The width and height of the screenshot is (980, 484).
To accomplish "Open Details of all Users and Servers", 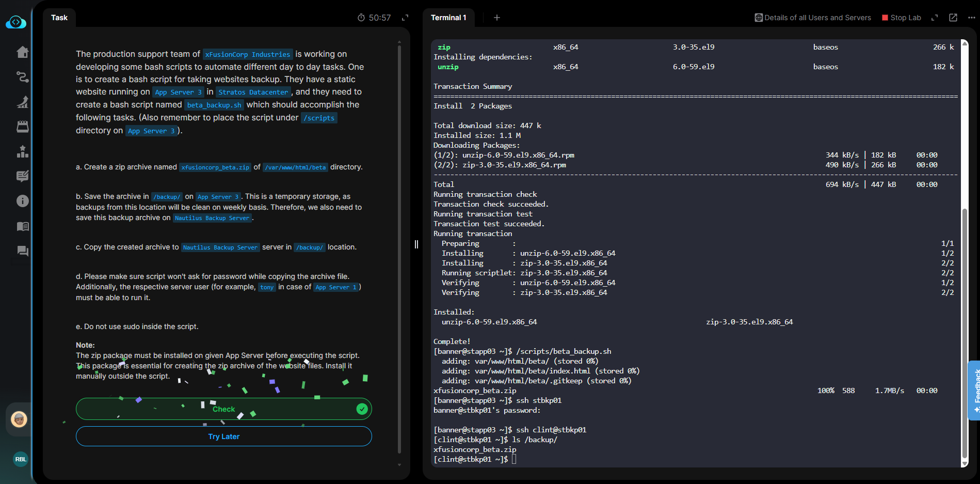I will click(x=813, y=18).
